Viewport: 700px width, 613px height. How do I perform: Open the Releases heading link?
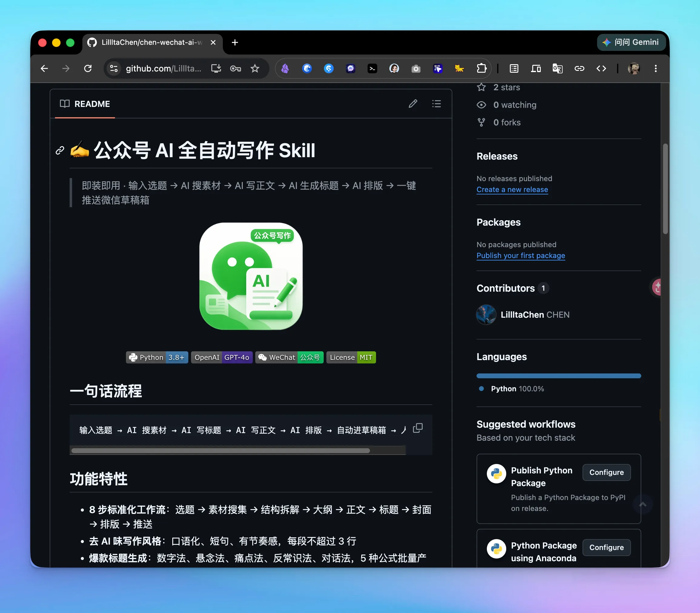pos(497,156)
